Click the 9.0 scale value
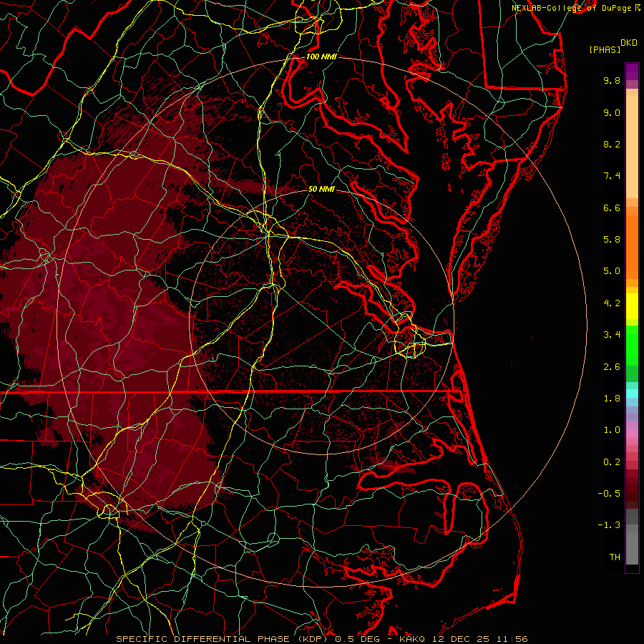The image size is (644, 644). tap(612, 112)
